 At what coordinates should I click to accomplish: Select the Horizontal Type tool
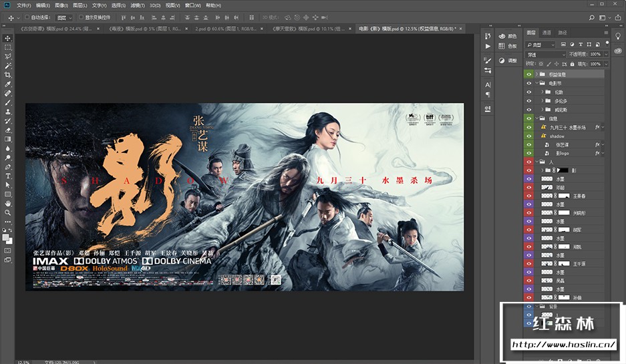7,176
